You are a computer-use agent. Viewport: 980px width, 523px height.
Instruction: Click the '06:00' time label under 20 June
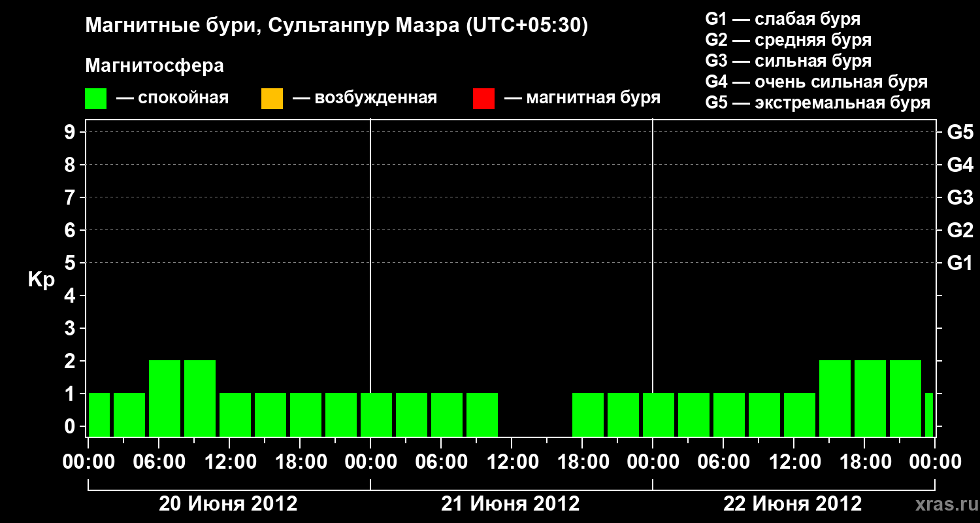[159, 462]
